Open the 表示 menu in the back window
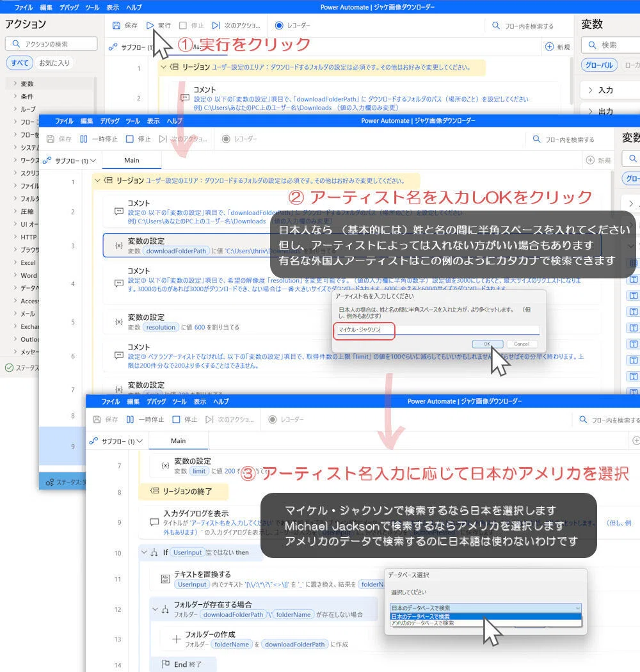This screenshot has width=640, height=672. pyautogui.click(x=113, y=7)
